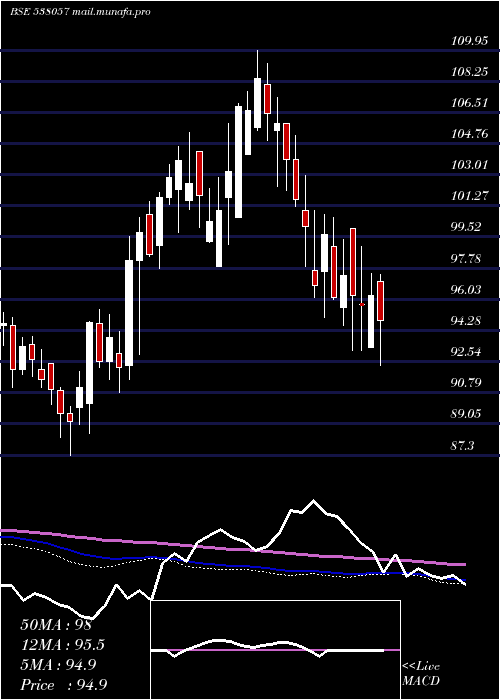
Task: Click the Live MACD label
Action: [x=421, y=674]
